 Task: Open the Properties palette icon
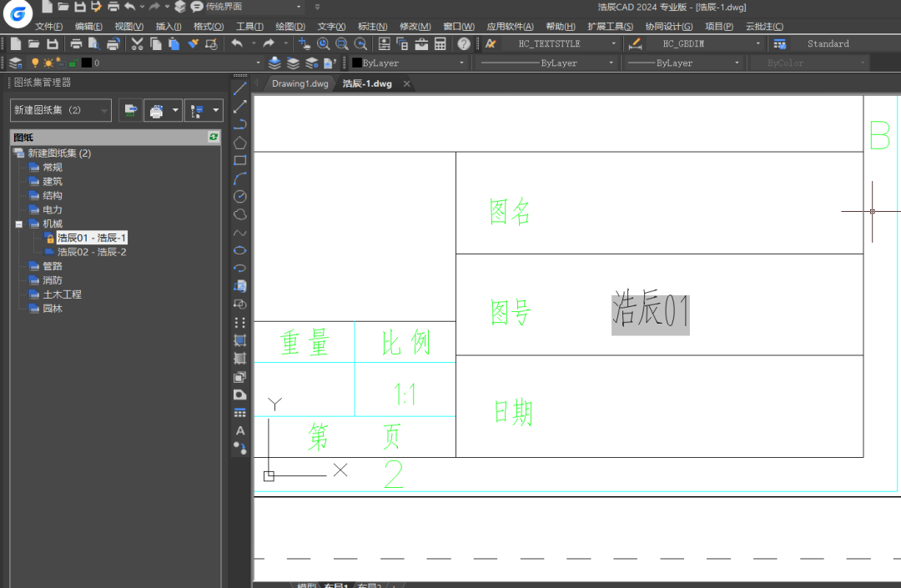click(384, 43)
